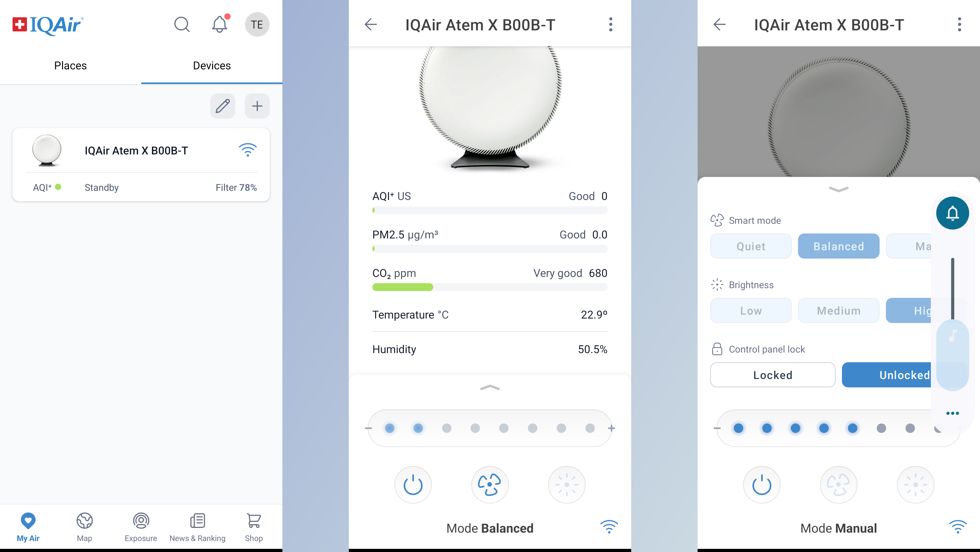Viewport: 980px width, 552px height.
Task: Select Quiet smart mode option
Action: tap(751, 246)
